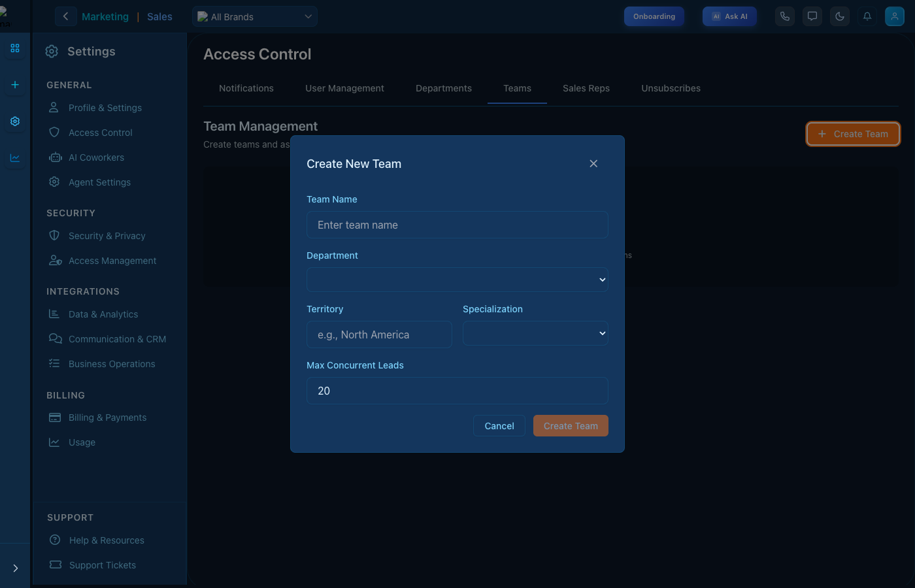Focus the Team Name input field
Viewport: 915px width, 588px height.
457,225
